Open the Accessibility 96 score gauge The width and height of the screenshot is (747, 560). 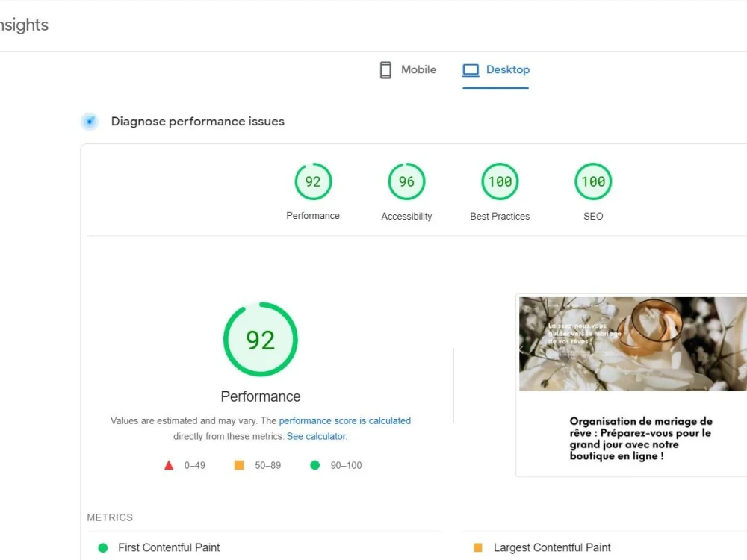406,181
